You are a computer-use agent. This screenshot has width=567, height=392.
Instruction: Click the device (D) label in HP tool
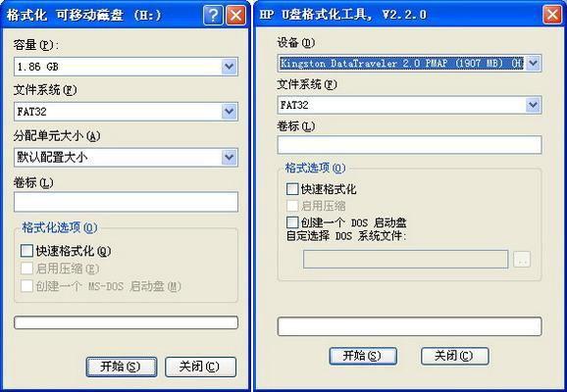coord(296,43)
